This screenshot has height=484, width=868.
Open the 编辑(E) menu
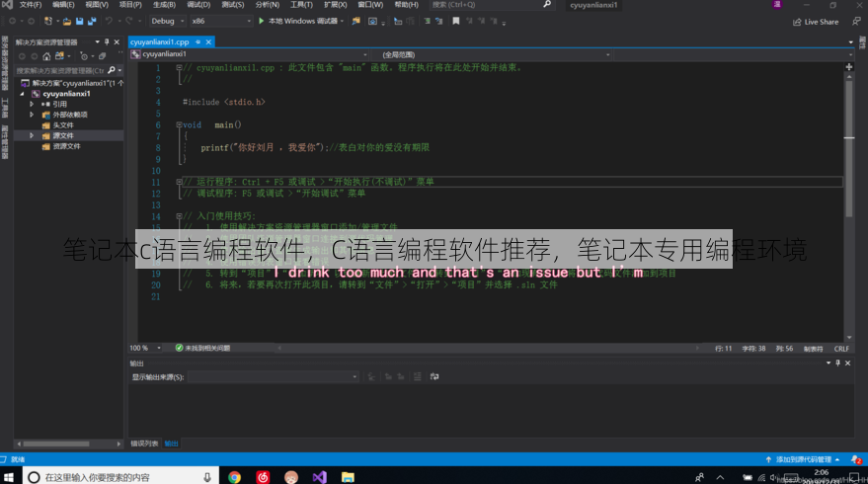click(x=63, y=4)
